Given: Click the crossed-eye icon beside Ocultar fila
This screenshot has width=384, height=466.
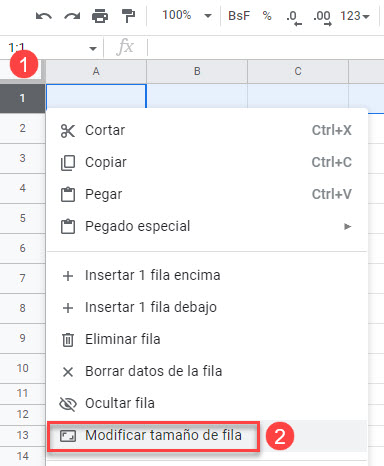Looking at the screenshot, I should [68, 404].
